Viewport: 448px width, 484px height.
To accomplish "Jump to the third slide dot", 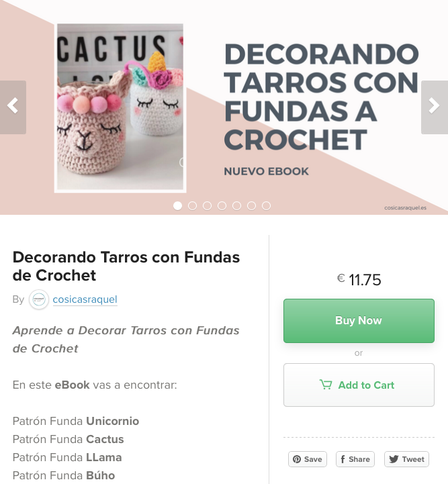I will (x=207, y=206).
